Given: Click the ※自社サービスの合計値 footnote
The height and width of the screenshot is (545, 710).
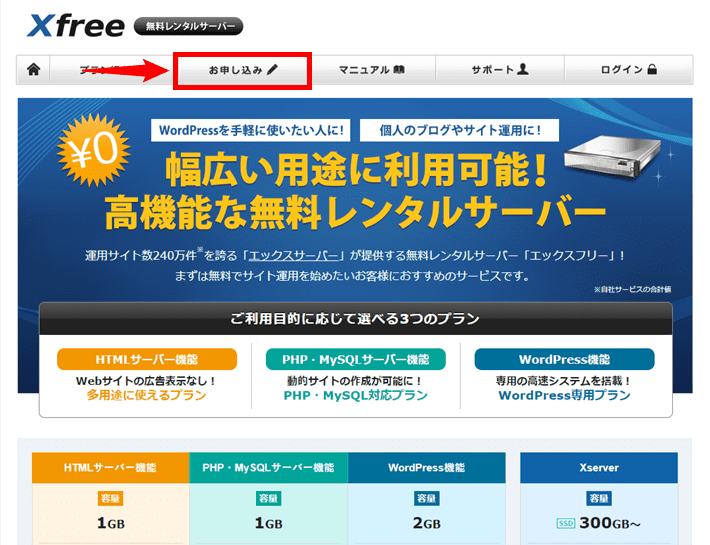Looking at the screenshot, I should tap(632, 289).
